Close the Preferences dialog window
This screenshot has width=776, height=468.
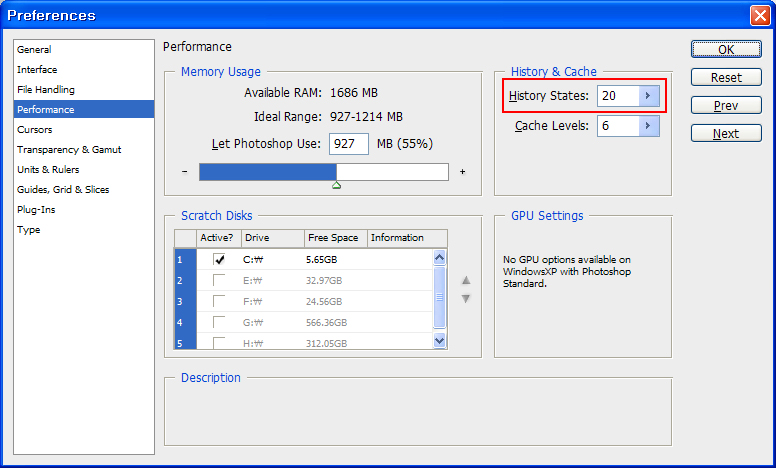click(760, 16)
